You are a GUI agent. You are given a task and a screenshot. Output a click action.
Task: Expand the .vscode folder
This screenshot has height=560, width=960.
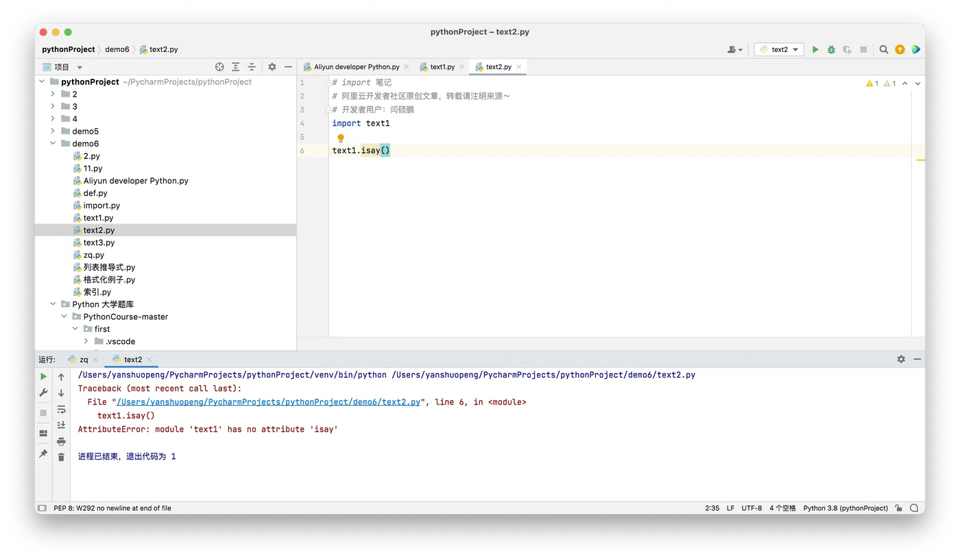(x=86, y=341)
